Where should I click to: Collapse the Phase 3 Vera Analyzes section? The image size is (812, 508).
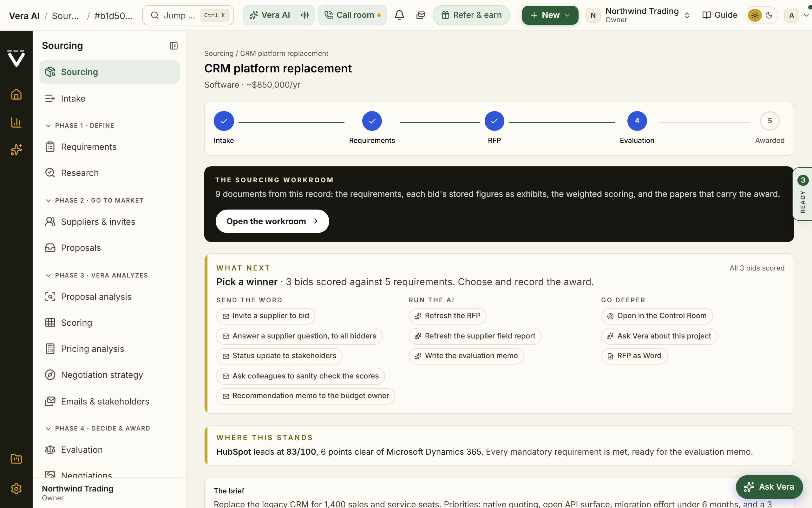pyautogui.click(x=97, y=276)
